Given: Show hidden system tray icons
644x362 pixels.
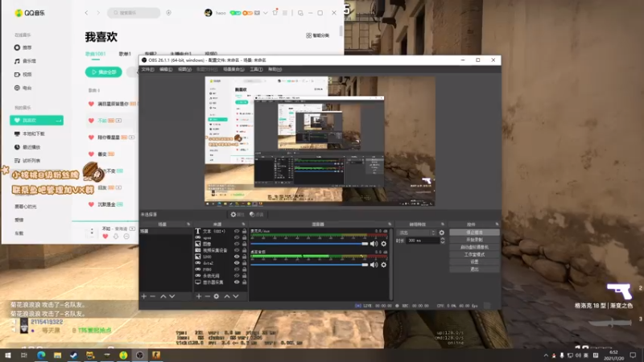Looking at the screenshot, I should click(546, 356).
